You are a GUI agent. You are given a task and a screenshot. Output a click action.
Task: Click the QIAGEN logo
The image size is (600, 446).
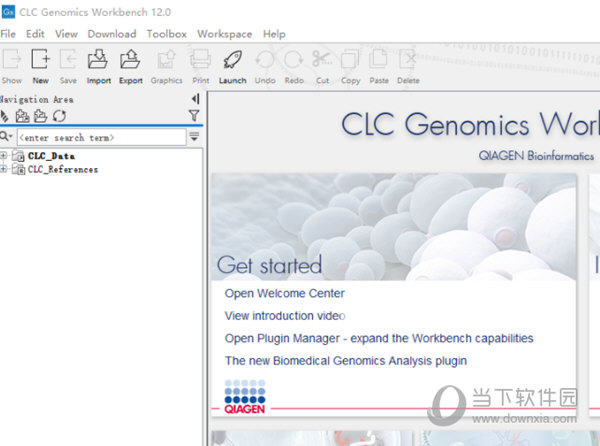(245, 397)
